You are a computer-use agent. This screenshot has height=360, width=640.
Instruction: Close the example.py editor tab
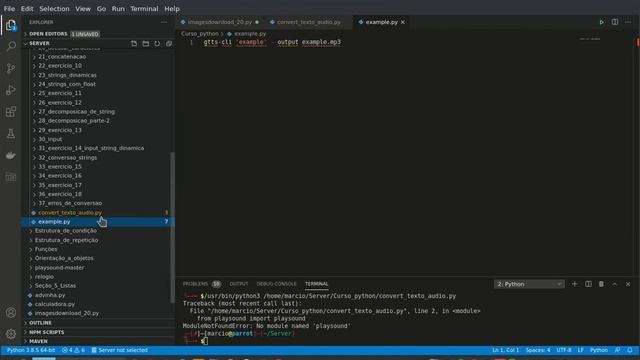coord(403,22)
